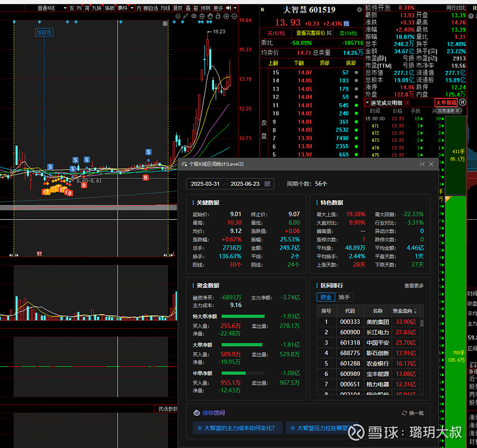Select the pen drawing tool icon

coord(185,17)
